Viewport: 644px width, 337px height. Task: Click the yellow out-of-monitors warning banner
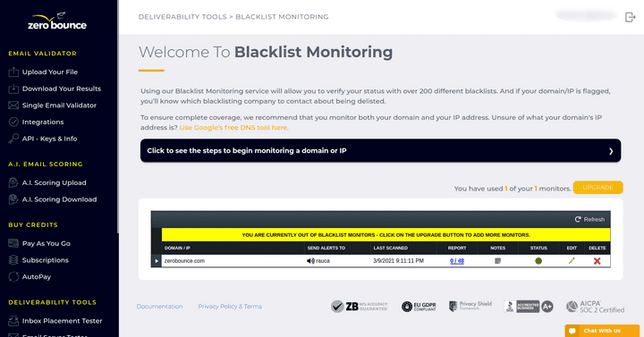click(386, 235)
